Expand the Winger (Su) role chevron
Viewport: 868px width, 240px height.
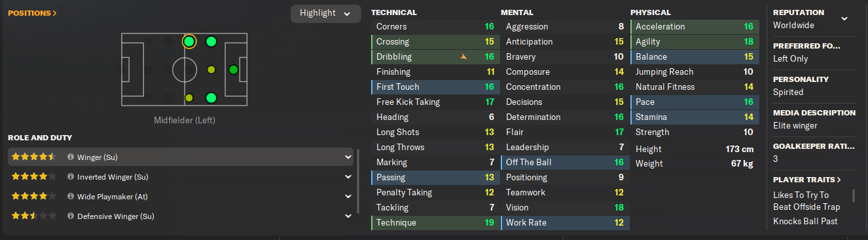pyautogui.click(x=348, y=157)
